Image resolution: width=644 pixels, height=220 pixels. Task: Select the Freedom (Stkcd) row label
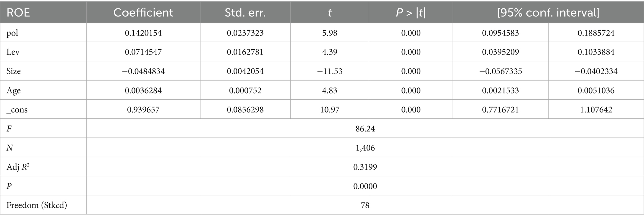click(x=37, y=205)
